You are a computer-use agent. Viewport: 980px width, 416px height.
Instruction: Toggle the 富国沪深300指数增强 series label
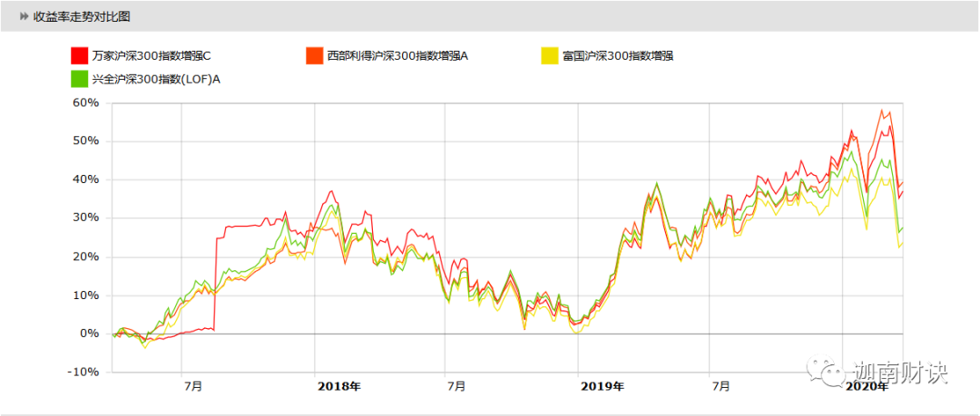(618, 55)
